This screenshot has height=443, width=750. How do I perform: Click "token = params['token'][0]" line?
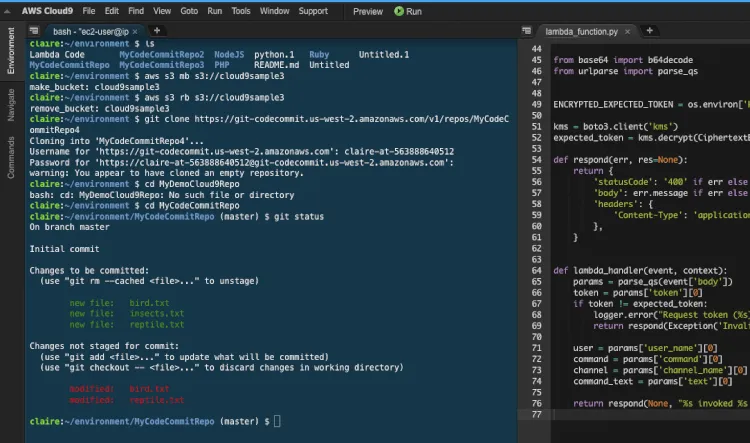(x=638, y=293)
